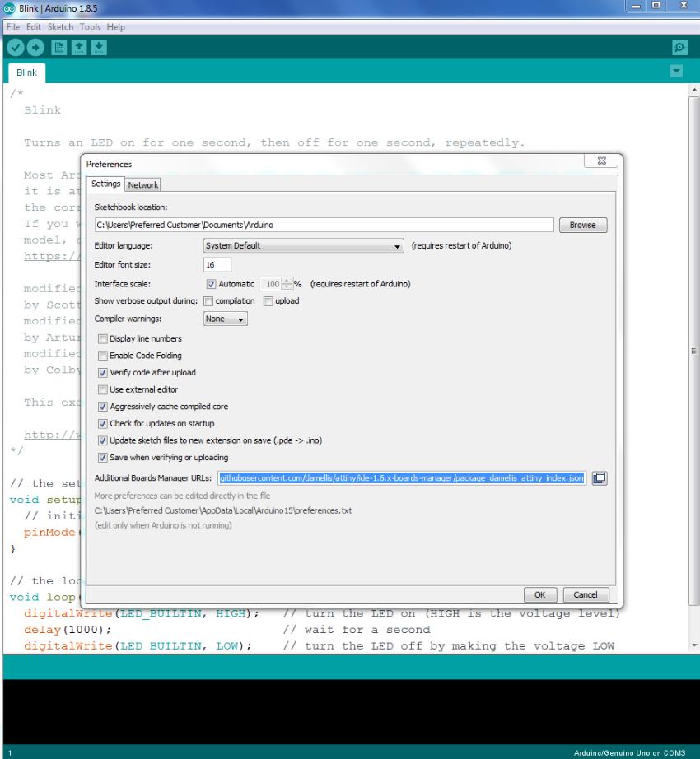The height and width of the screenshot is (759, 700).
Task: Click the Editor font size field
Action: 217,265
